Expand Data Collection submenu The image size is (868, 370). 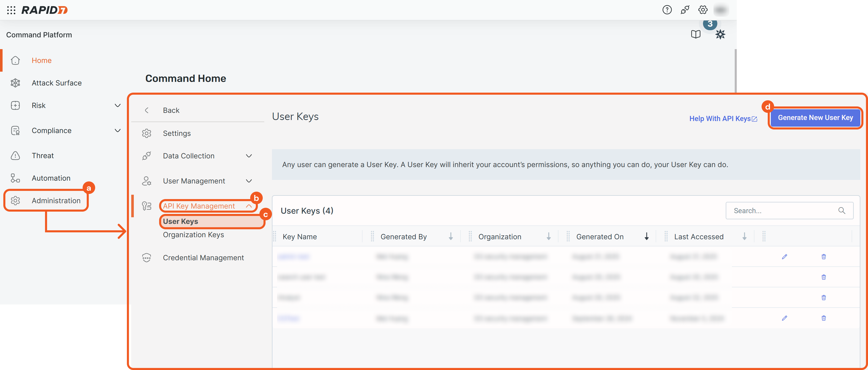coord(249,156)
